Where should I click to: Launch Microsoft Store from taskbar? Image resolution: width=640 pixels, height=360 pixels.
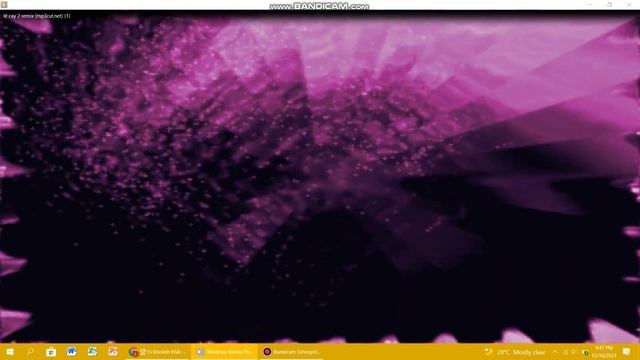51,351
